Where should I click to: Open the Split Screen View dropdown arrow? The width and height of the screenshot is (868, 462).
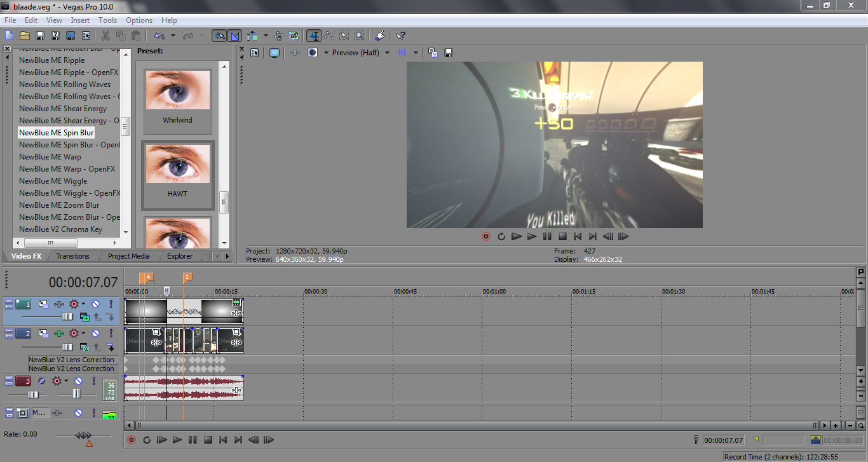click(326, 53)
